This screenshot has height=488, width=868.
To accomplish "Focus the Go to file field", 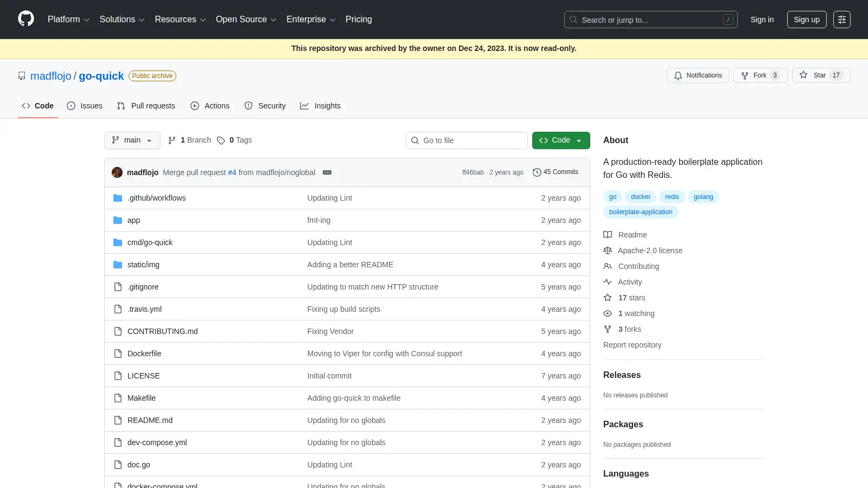I will (x=467, y=140).
